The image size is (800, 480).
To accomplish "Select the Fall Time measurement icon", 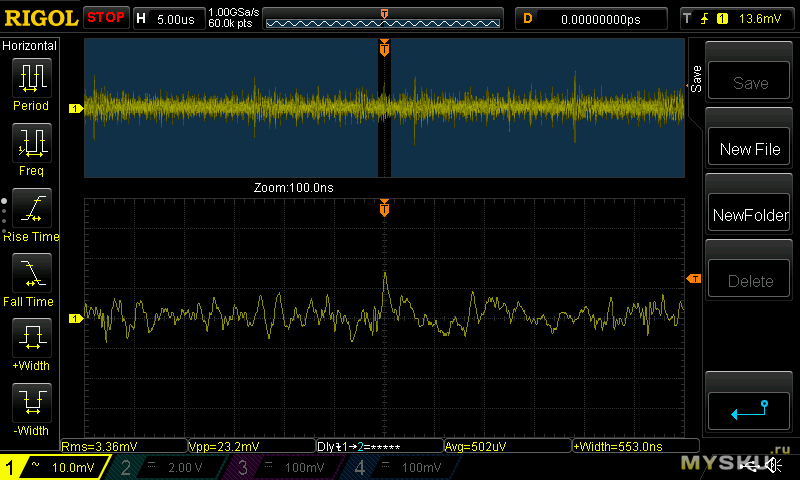I will click(x=31, y=272).
